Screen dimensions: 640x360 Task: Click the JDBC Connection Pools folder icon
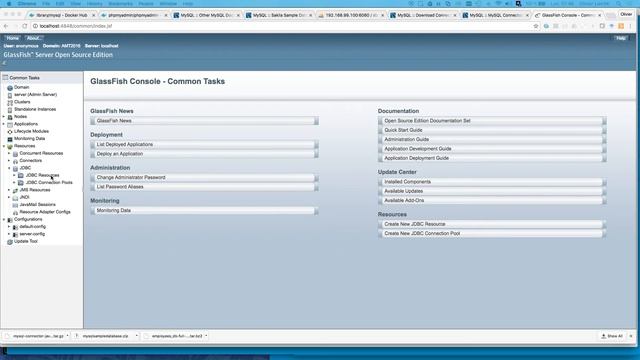tap(21, 183)
